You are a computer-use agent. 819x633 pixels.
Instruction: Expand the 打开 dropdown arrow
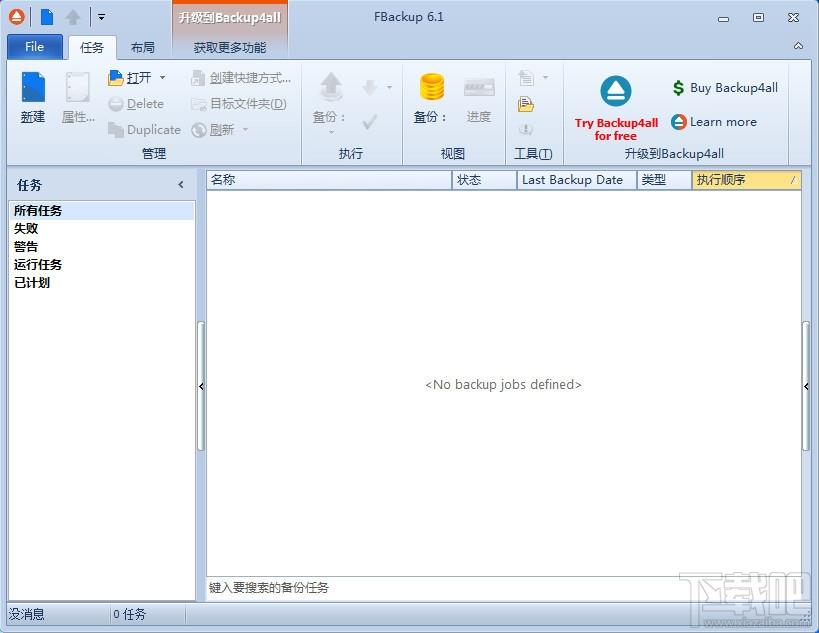pos(162,77)
